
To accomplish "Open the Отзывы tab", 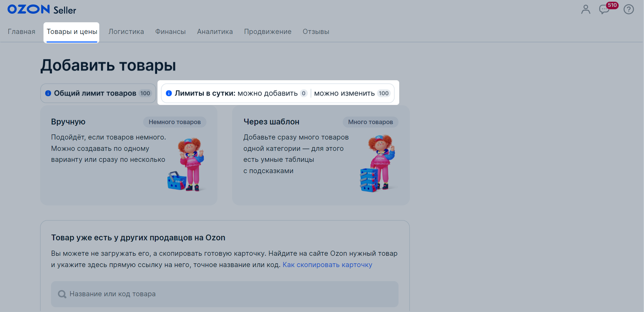I will (316, 32).
